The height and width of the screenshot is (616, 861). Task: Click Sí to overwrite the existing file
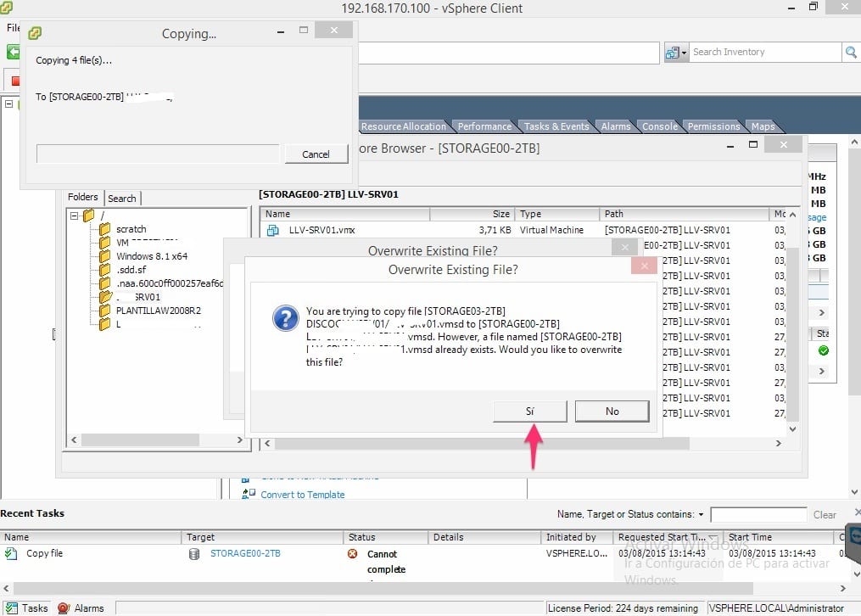point(529,411)
